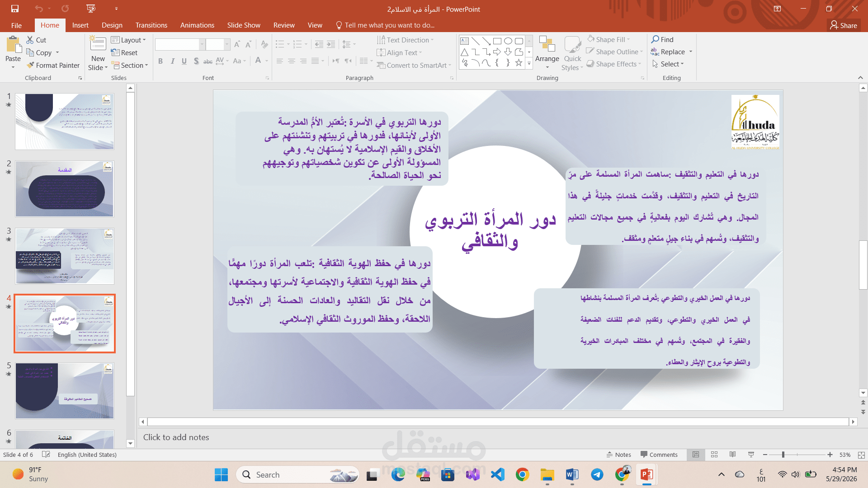Screen dimensions: 868x488
Task: Click Fit slide to current window icon
Action: [x=861, y=455]
